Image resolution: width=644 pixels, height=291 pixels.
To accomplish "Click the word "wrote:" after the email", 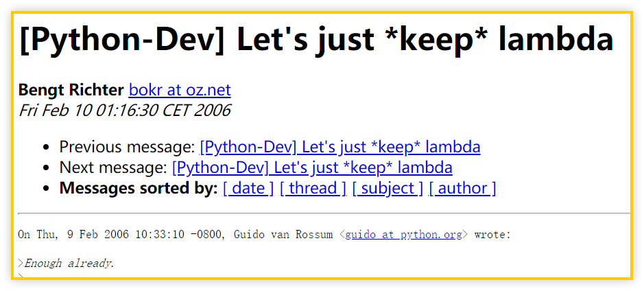I will coord(493,235).
